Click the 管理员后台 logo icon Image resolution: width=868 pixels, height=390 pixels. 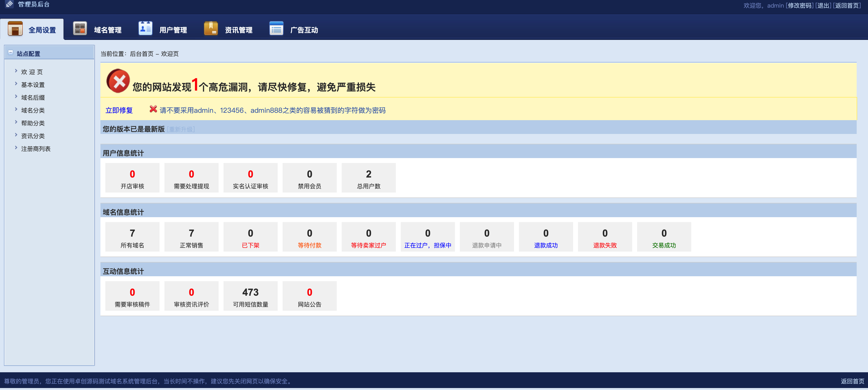[x=9, y=4]
